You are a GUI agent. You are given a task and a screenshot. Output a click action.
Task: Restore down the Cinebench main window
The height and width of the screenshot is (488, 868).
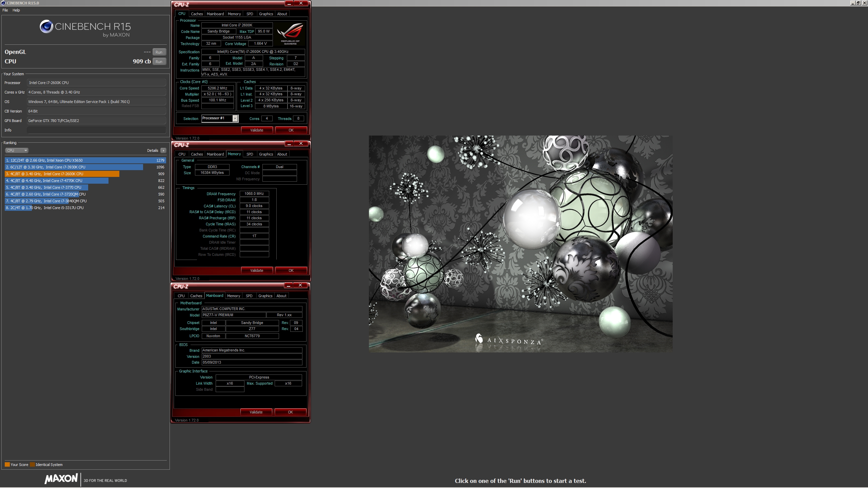(858, 3)
